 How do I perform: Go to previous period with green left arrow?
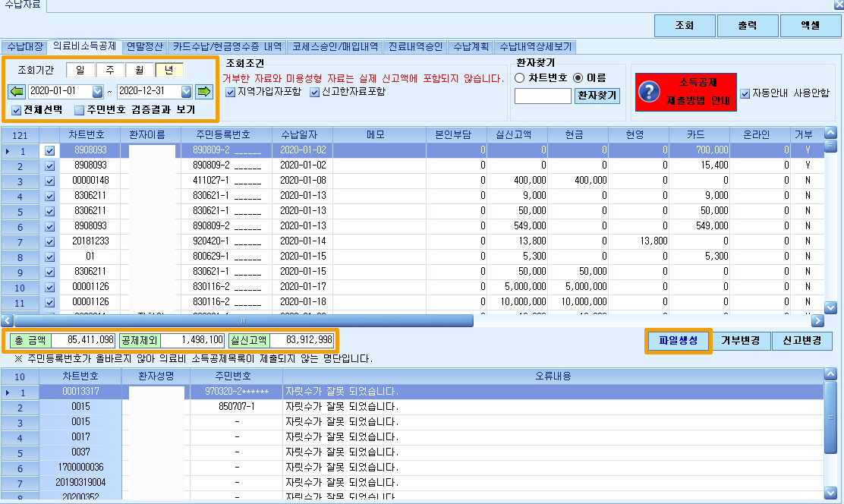(17, 92)
